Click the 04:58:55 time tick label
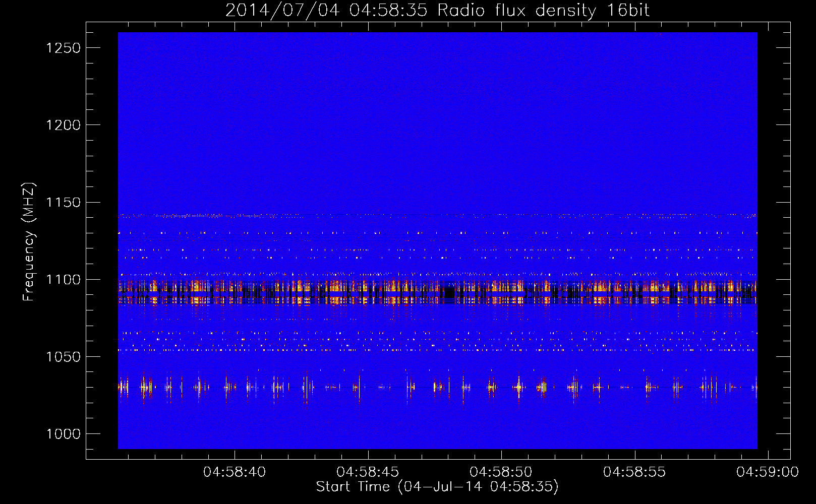The image size is (816, 504). [634, 472]
